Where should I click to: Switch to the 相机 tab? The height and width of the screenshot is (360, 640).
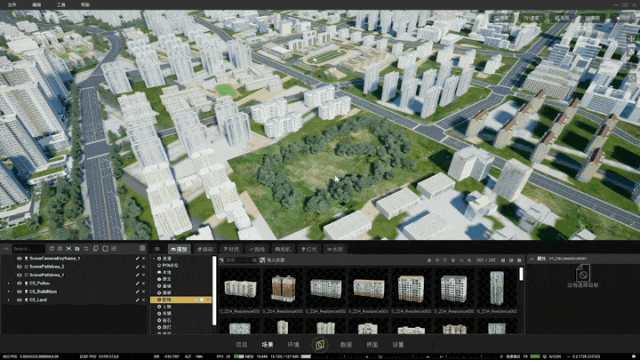(282, 249)
